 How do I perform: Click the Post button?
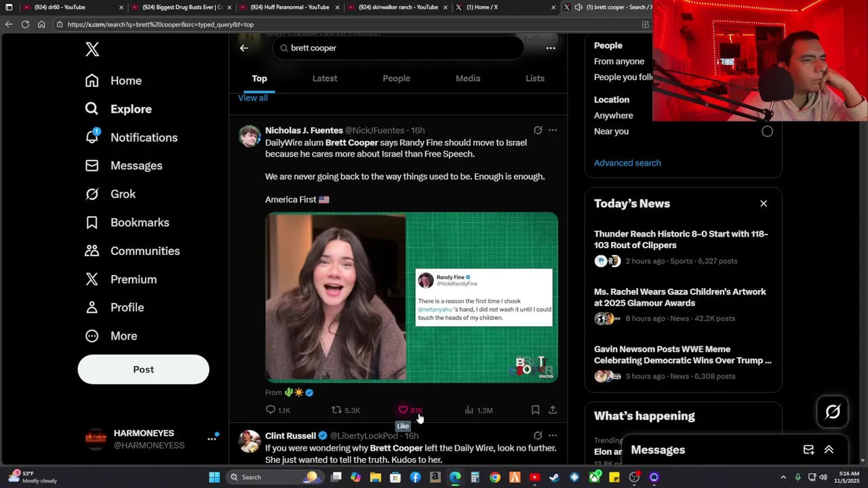point(143,369)
